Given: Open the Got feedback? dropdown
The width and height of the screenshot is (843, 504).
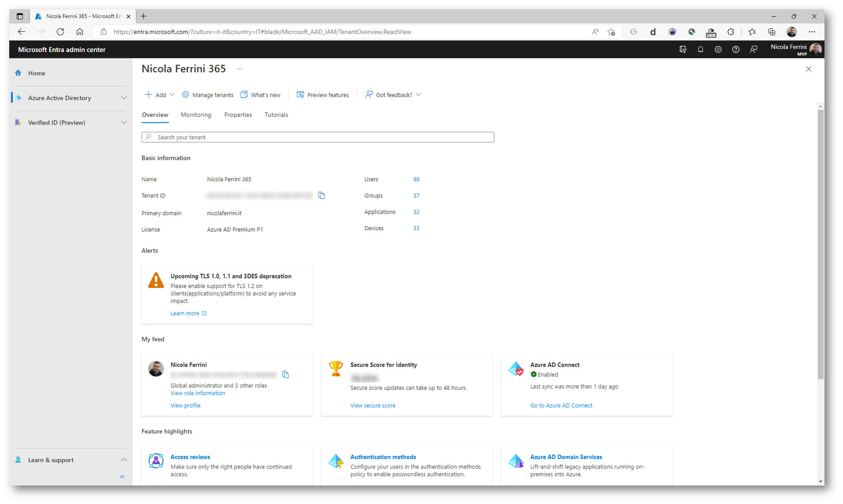Looking at the screenshot, I should coord(393,95).
